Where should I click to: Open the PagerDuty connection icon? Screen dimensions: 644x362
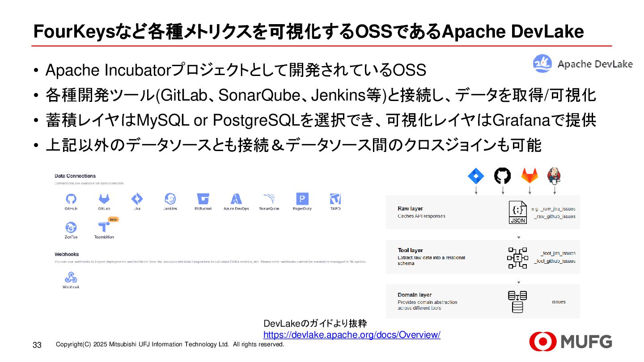[x=302, y=199]
